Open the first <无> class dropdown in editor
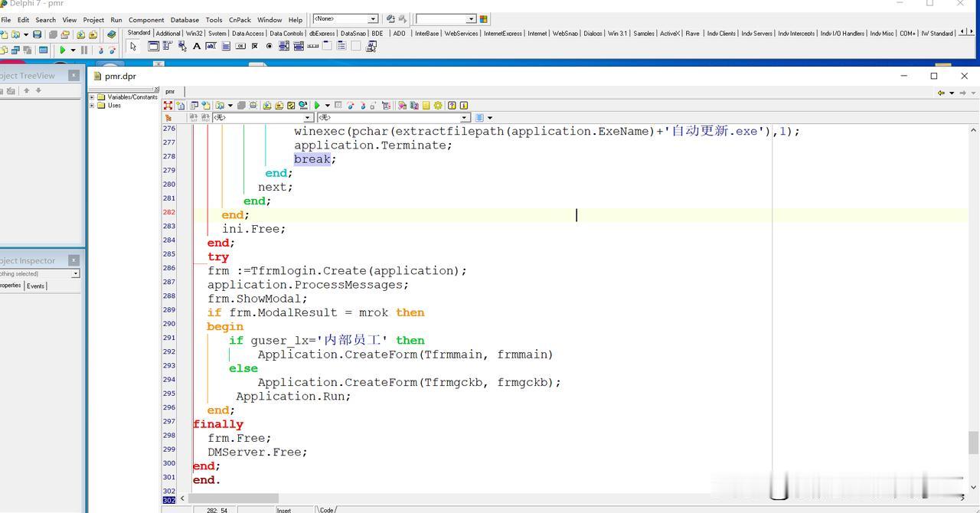 coord(309,118)
